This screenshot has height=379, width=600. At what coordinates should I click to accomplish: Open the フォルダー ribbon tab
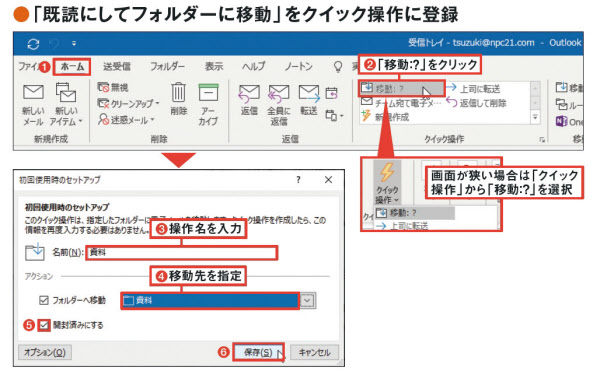(x=167, y=67)
